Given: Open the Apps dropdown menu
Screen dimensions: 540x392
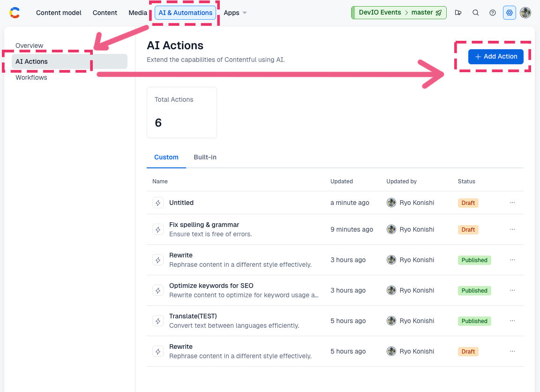Looking at the screenshot, I should (235, 13).
